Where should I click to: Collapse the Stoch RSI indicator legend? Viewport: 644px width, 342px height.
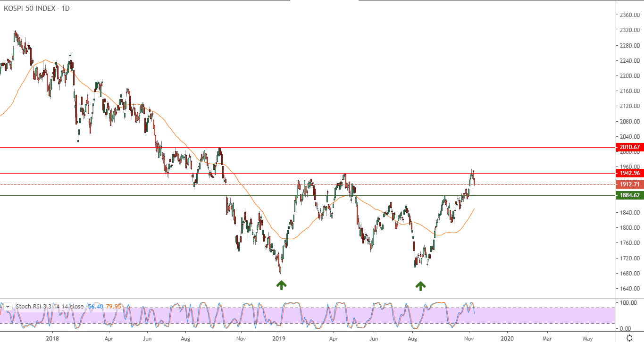(x=8, y=306)
